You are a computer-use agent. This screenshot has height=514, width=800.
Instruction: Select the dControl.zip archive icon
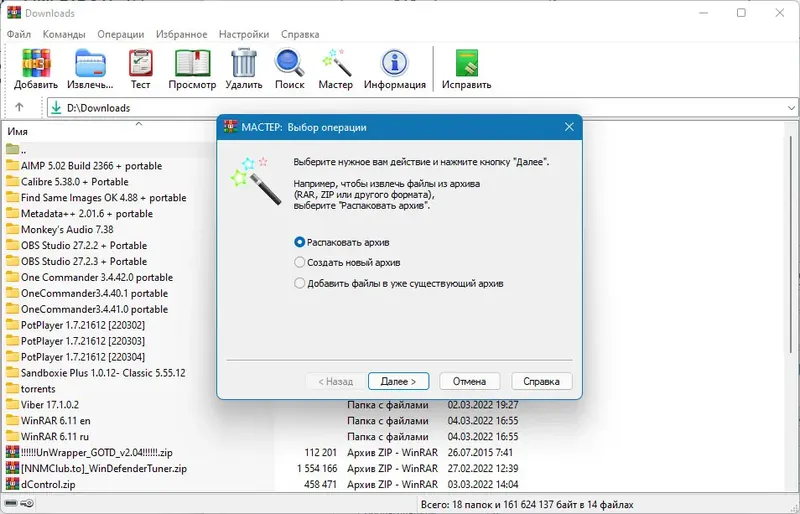click(12, 484)
